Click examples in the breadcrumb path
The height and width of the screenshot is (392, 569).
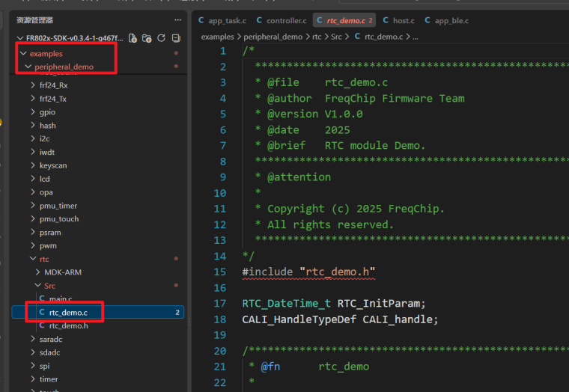(x=217, y=37)
